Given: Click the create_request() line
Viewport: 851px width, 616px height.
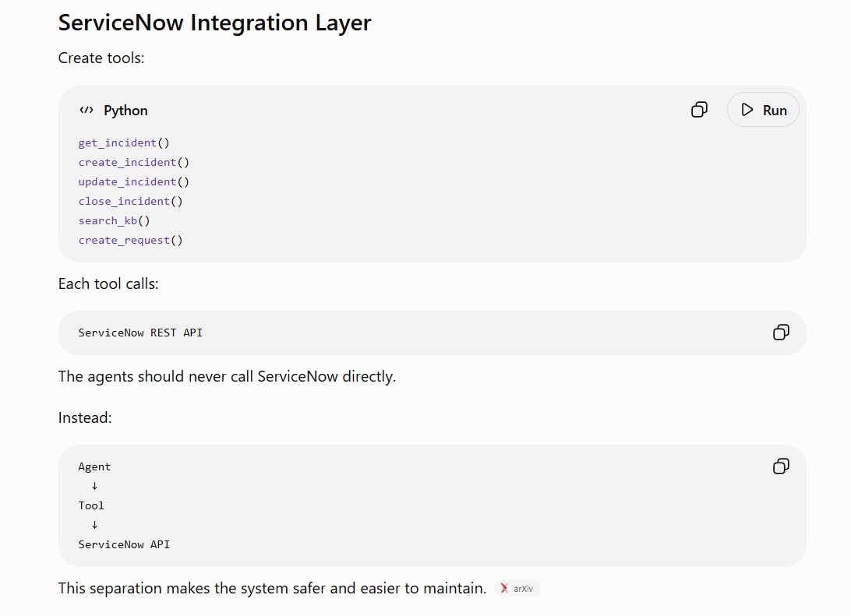Looking at the screenshot, I should (x=130, y=240).
